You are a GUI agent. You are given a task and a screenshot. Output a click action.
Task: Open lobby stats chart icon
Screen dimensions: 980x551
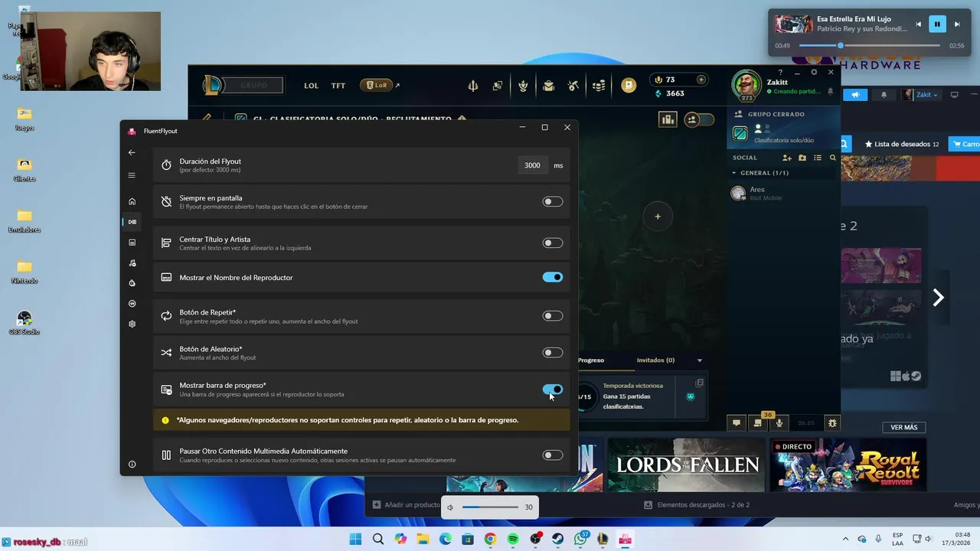coord(668,119)
